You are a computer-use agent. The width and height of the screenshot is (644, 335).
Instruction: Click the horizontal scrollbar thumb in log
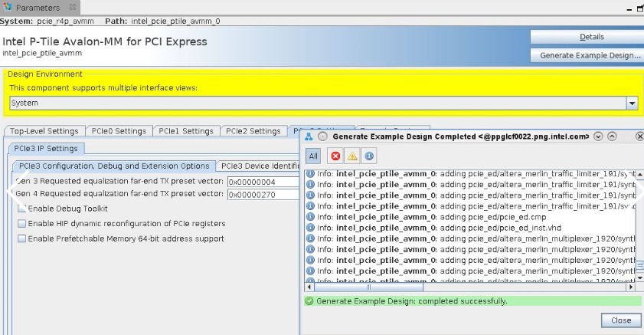click(x=369, y=287)
